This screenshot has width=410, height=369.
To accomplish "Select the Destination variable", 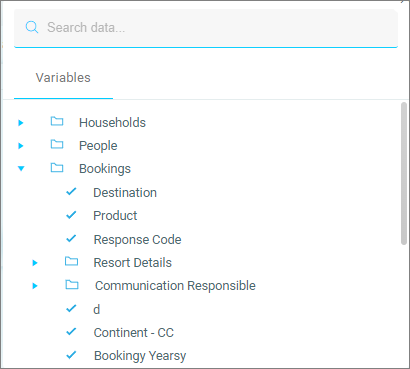I will coord(125,193).
